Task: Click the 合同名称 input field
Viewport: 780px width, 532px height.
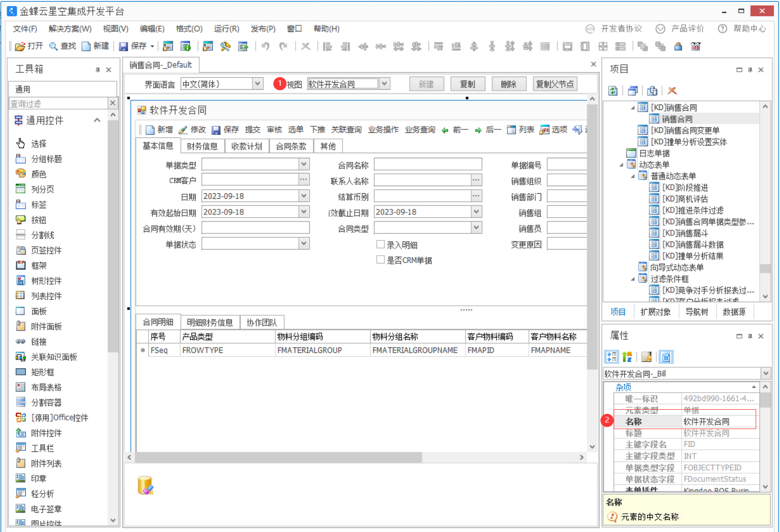Action: 428,164
